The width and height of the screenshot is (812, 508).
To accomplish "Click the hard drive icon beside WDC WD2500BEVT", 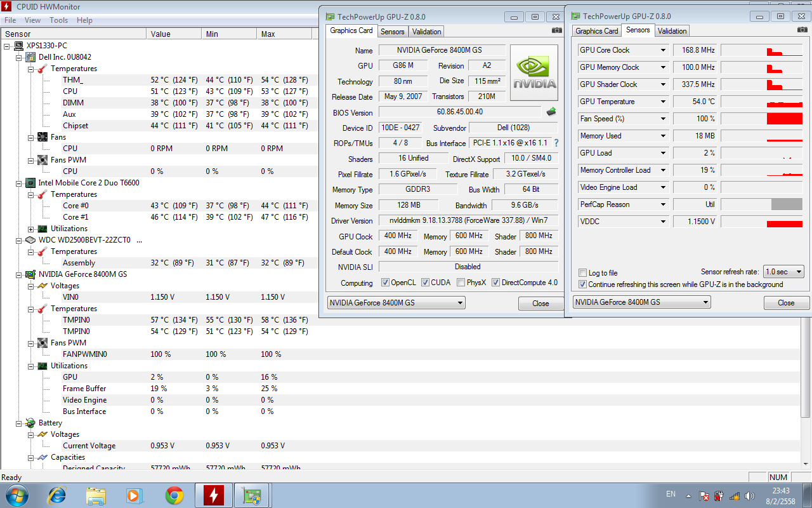I will coord(30,240).
